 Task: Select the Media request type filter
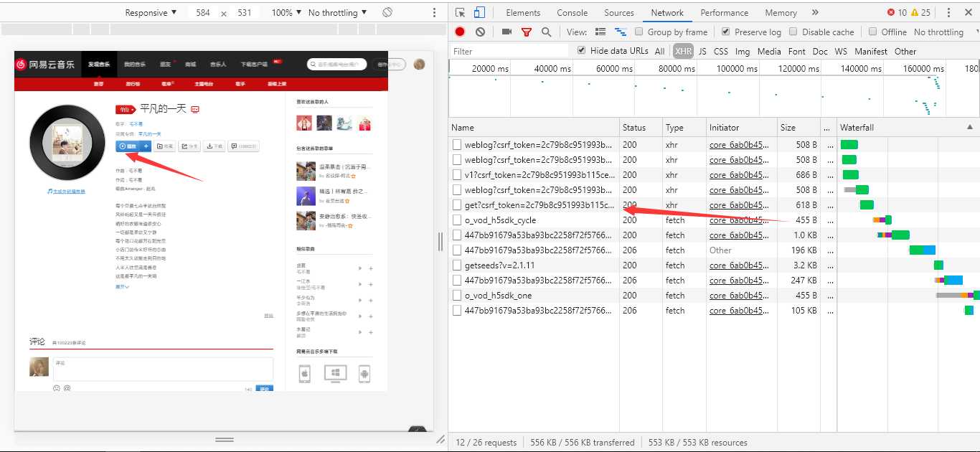pos(769,52)
